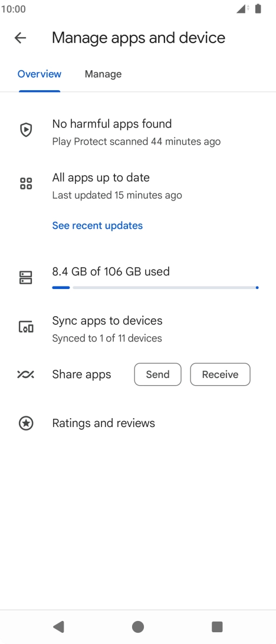Viewport: 276px width, 644px height.
Task: Tap the storage drive icon
Action: pos(26,278)
